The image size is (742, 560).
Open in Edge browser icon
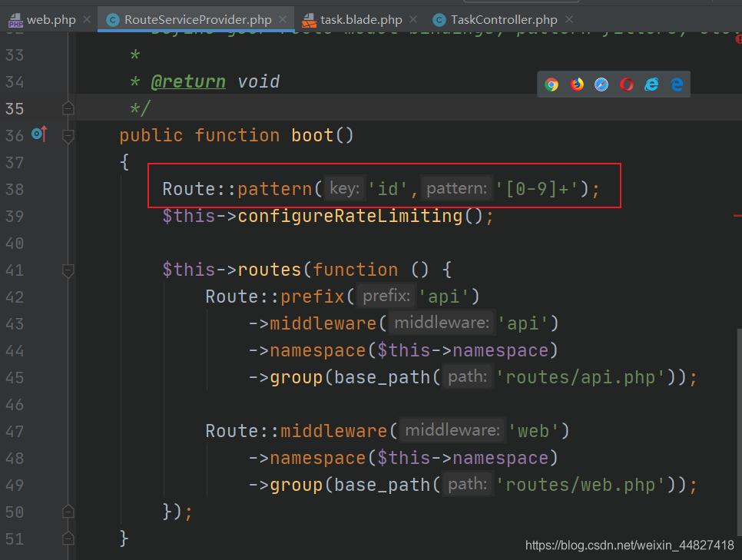(x=677, y=84)
